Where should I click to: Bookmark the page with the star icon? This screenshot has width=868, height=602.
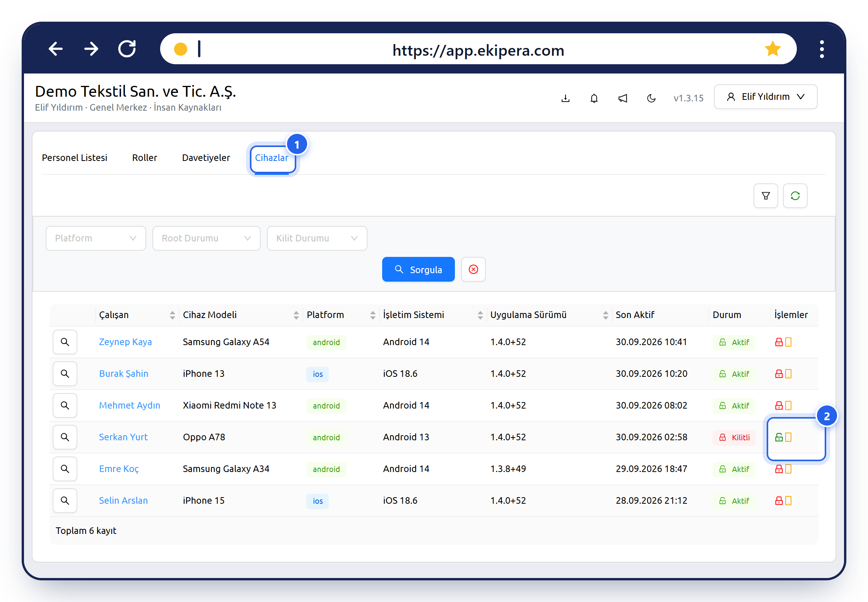tap(773, 49)
